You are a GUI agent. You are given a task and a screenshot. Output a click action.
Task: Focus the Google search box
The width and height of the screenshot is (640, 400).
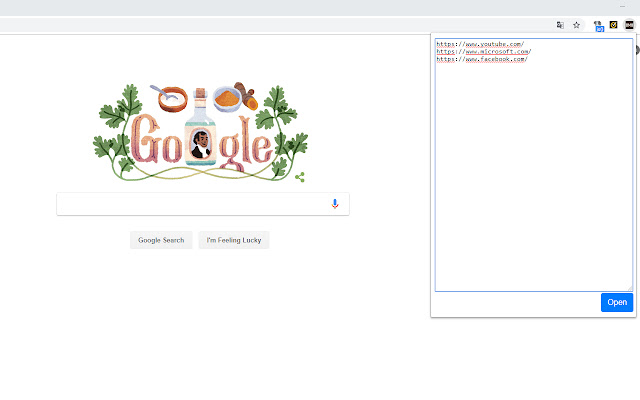pos(190,204)
